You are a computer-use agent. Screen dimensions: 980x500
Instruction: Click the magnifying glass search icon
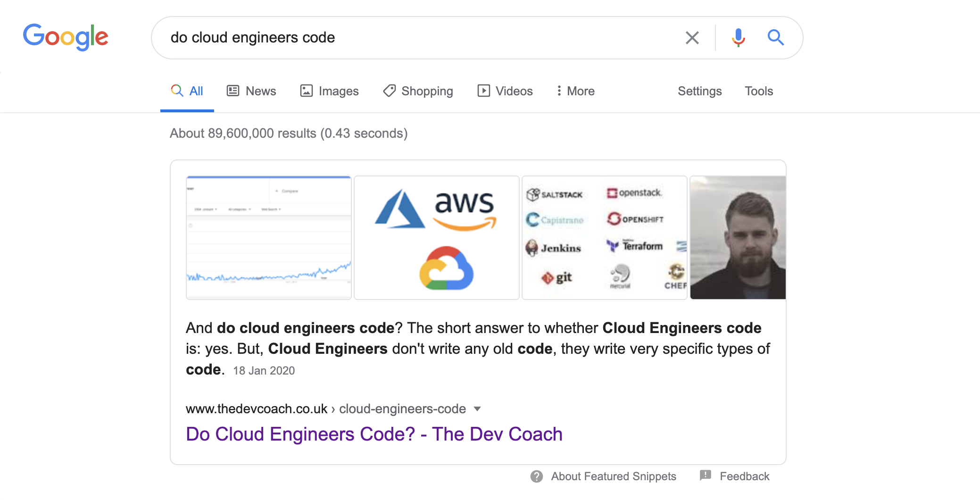(x=775, y=37)
